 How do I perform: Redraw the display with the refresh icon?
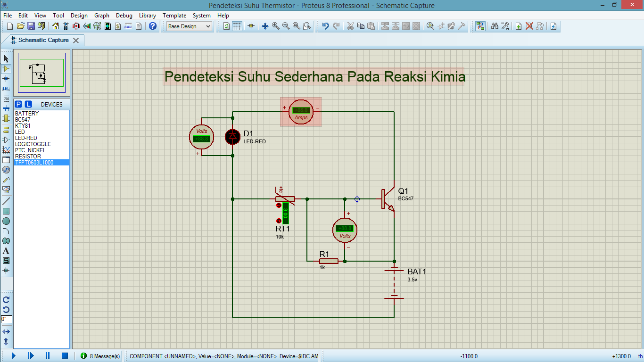(x=227, y=26)
